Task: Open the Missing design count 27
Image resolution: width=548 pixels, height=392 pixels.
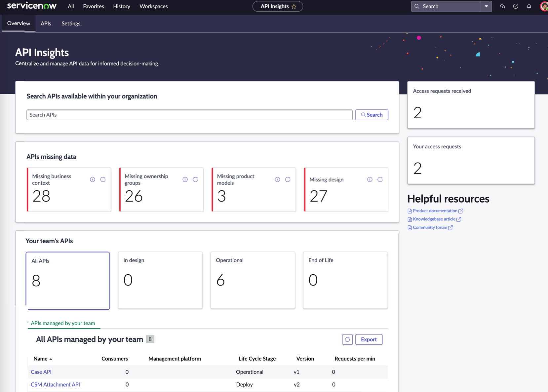Action: tap(318, 196)
